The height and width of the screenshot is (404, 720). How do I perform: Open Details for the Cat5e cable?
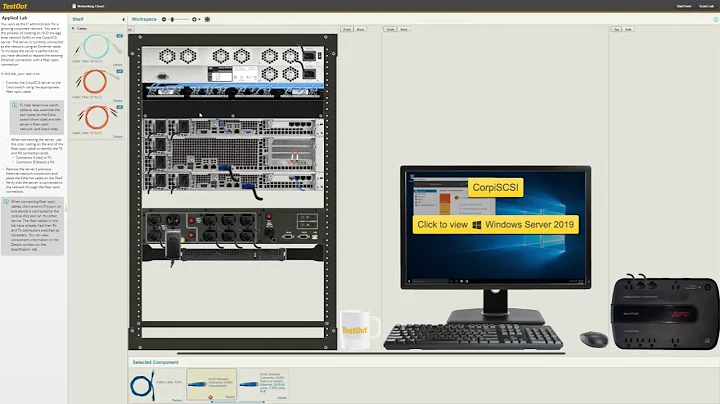pyautogui.click(x=177, y=400)
